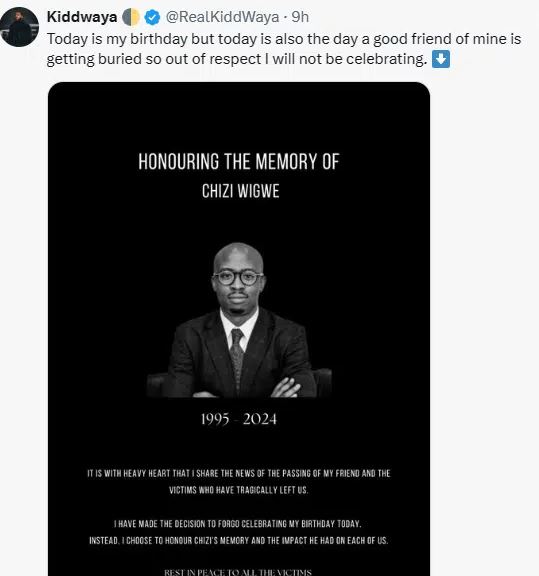This screenshot has height=576, width=539.
Task: Click the blue down-arrow emoji in tweet
Action: pyautogui.click(x=441, y=59)
